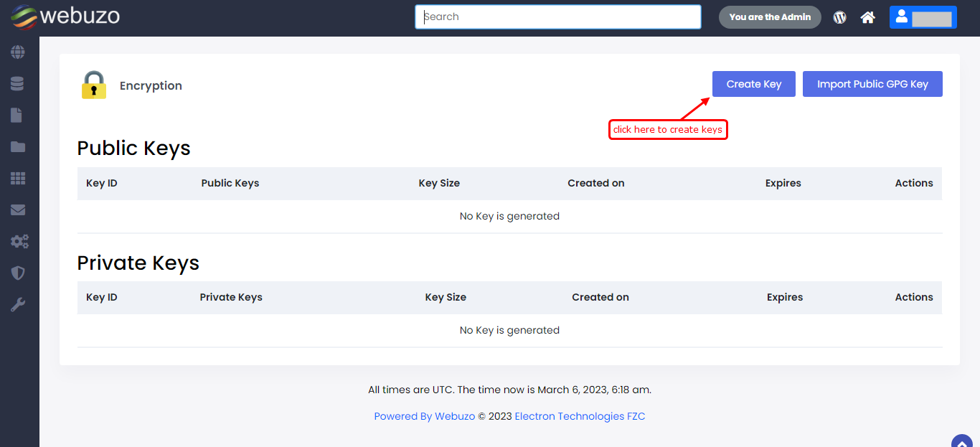Image resolution: width=980 pixels, height=447 pixels.
Task: Open the gears settings sidebar icon
Action: (x=19, y=242)
